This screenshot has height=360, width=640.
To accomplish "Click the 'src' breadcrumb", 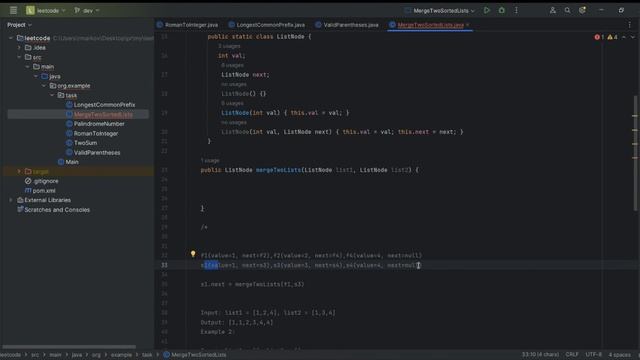I will point(35,355).
